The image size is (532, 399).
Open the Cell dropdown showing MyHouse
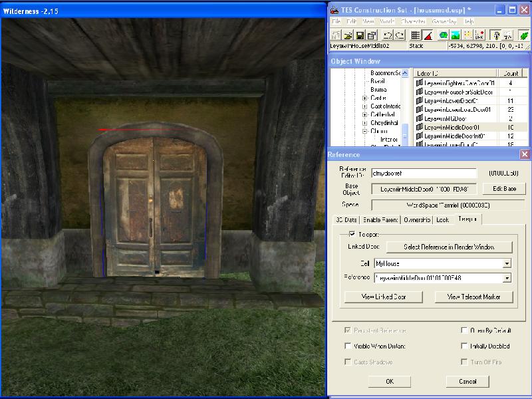507,263
